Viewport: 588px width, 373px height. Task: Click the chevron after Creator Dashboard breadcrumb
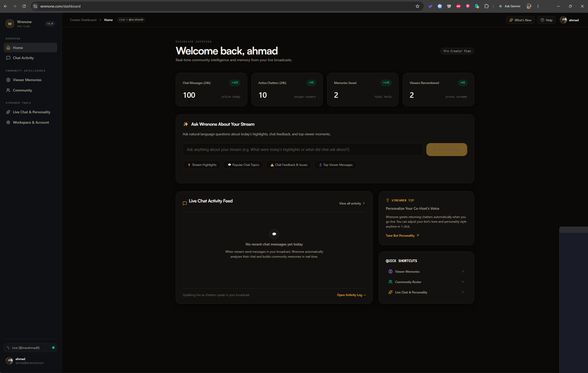point(100,20)
